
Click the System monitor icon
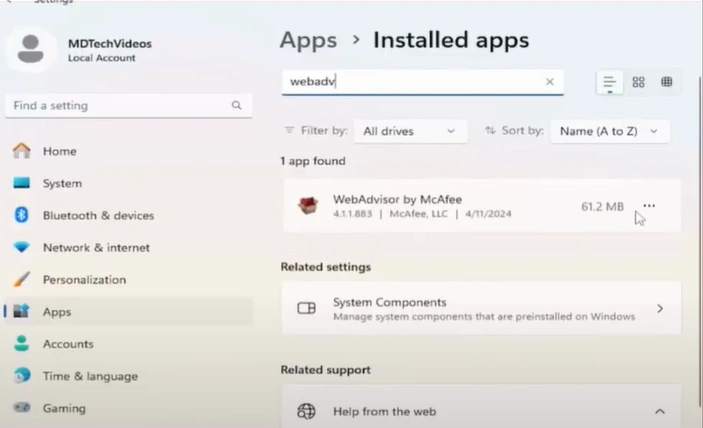(21, 183)
